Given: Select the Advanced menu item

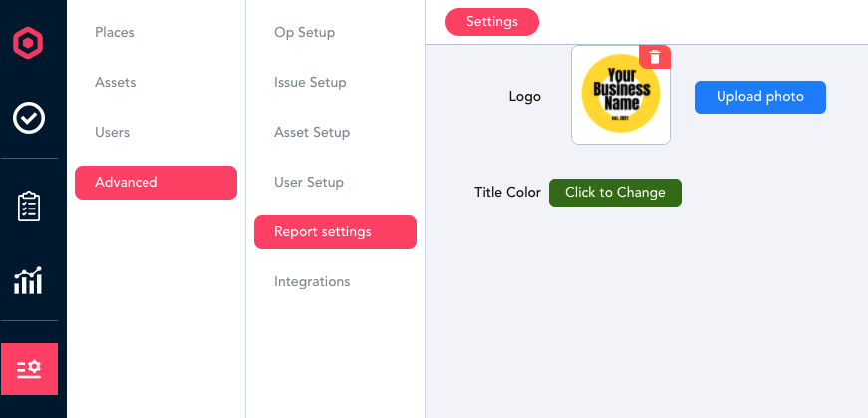Looking at the screenshot, I should tap(155, 183).
